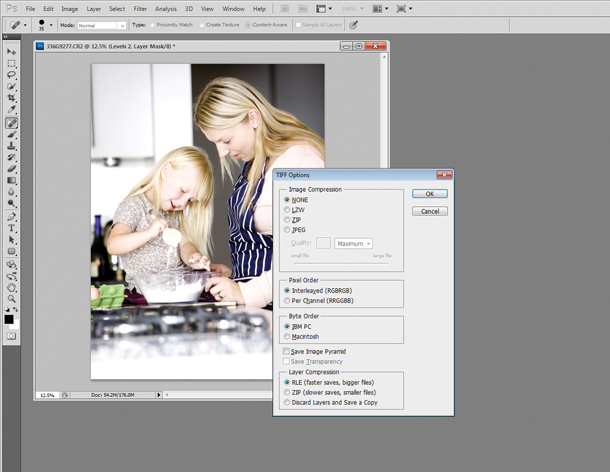Select the Dodge tool

click(11, 203)
